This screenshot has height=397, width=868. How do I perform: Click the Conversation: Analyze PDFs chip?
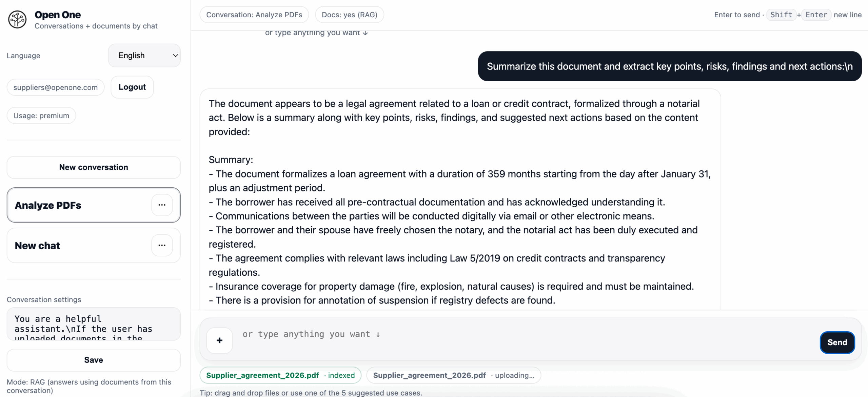(254, 15)
